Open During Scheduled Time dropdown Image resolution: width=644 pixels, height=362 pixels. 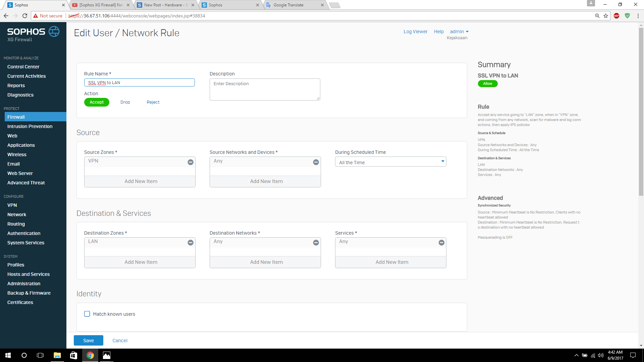click(x=390, y=162)
